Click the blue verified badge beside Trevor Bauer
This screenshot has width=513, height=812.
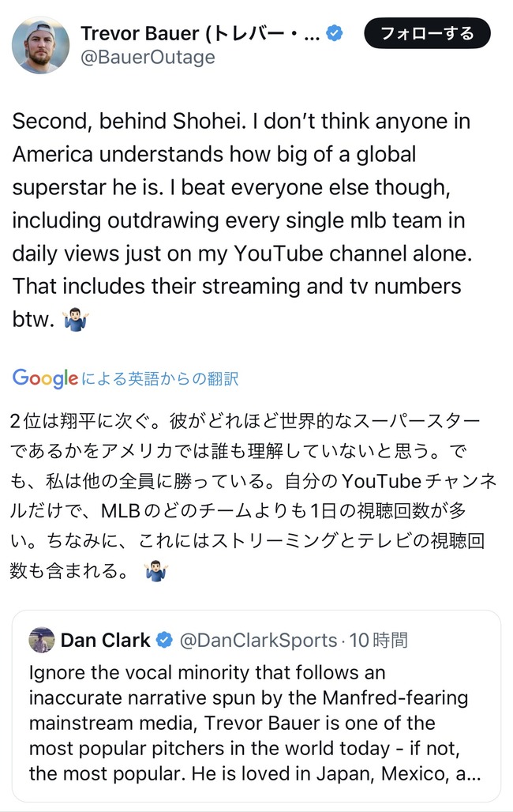pos(335,34)
